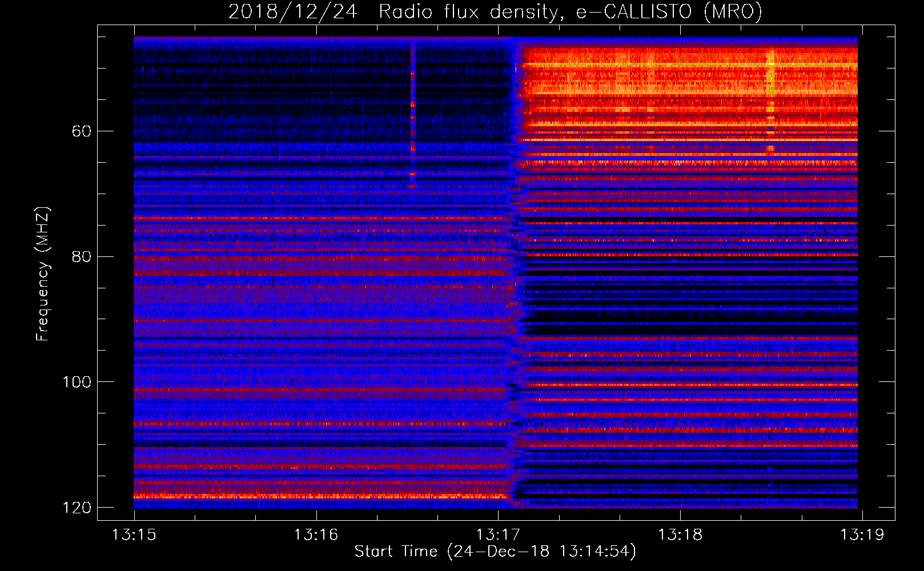This screenshot has width=924, height=571.
Task: Click the 80 MHz frequency tick label
Action: 82,256
